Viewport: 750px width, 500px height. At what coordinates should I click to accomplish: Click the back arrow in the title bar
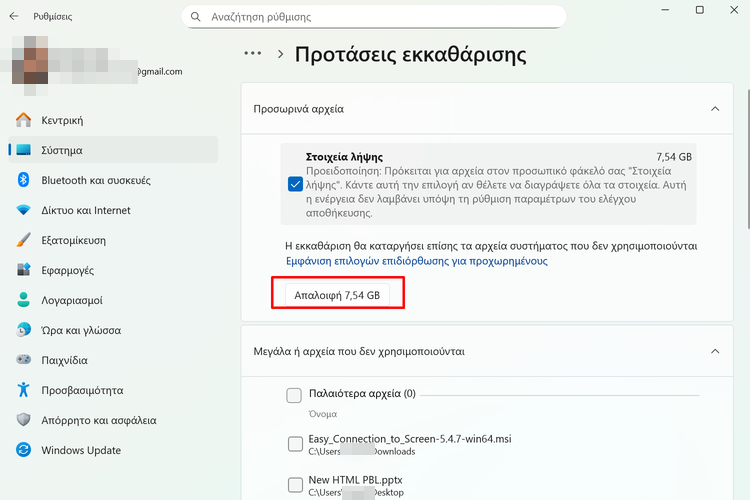click(x=14, y=17)
